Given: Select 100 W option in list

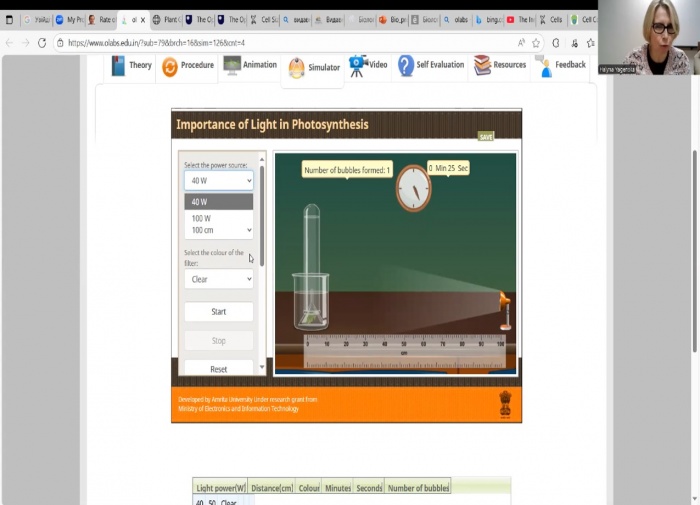Looking at the screenshot, I should coord(202,218).
